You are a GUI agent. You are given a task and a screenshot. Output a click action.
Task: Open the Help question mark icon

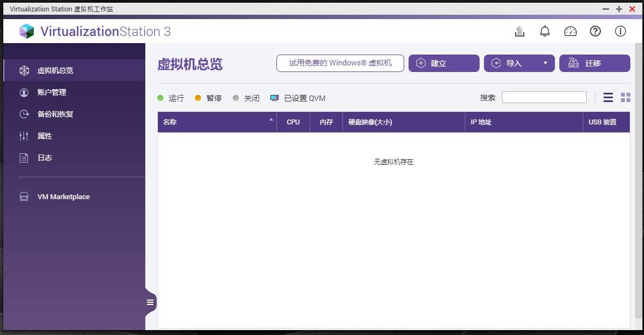(595, 31)
